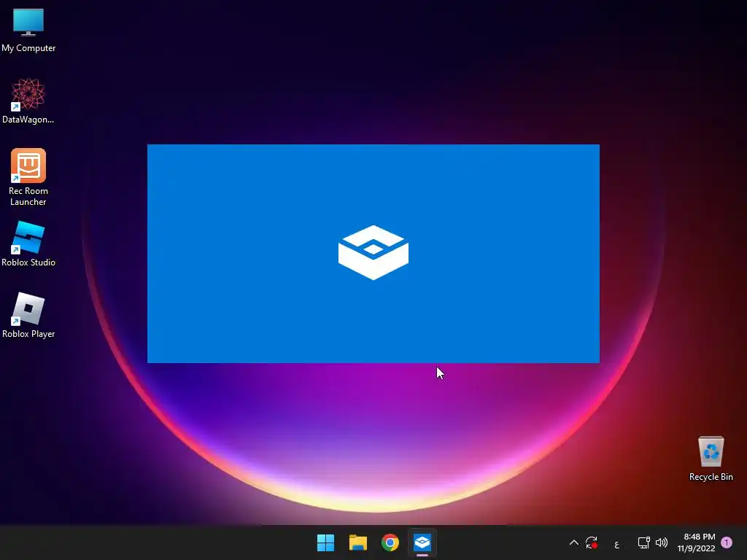The height and width of the screenshot is (560, 747).
Task: Open the Windows Start menu
Action: [326, 542]
